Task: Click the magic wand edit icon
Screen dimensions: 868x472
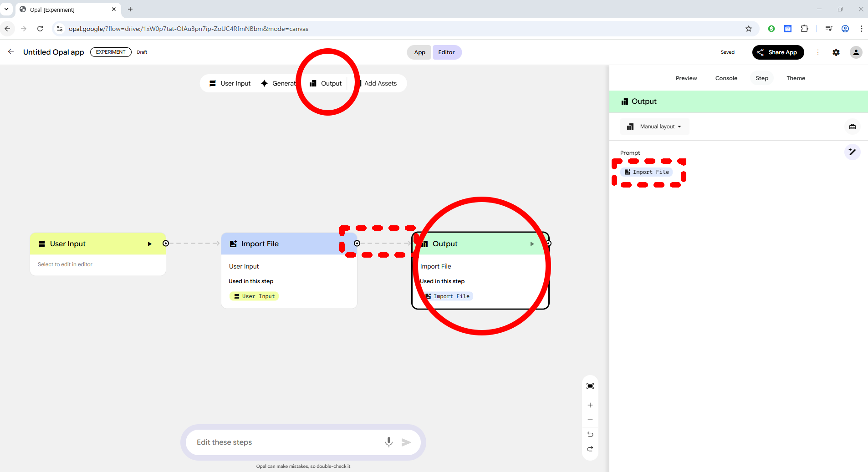Action: 853,152
